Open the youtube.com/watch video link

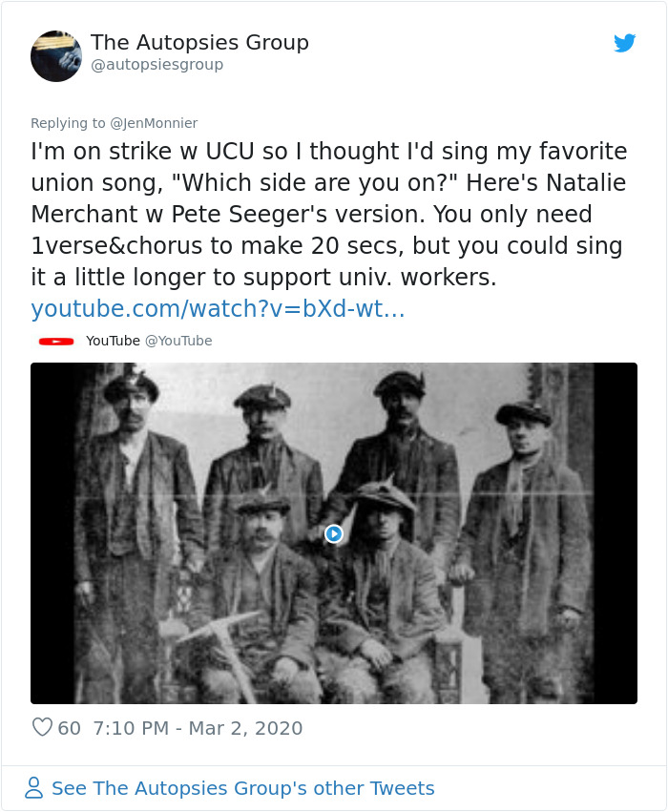point(218,309)
